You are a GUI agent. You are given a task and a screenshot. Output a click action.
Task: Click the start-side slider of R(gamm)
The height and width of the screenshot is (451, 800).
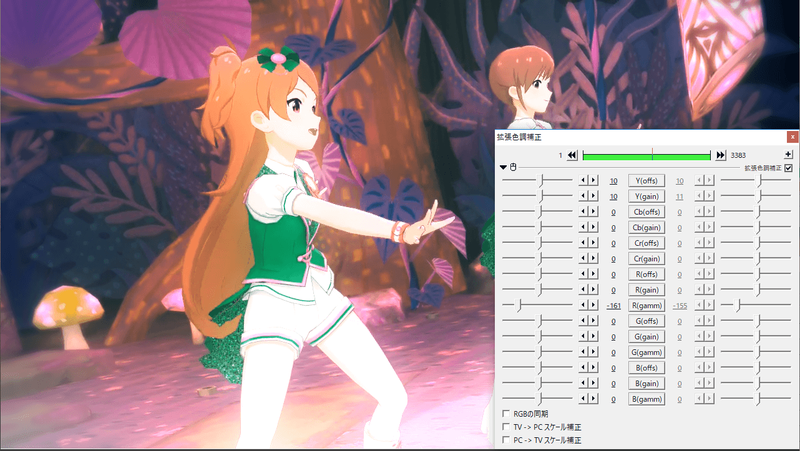click(537, 305)
